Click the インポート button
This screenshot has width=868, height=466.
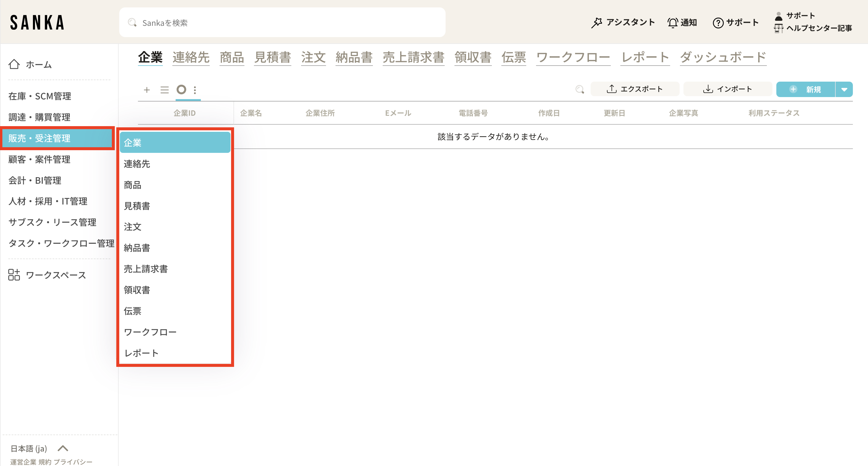click(727, 89)
